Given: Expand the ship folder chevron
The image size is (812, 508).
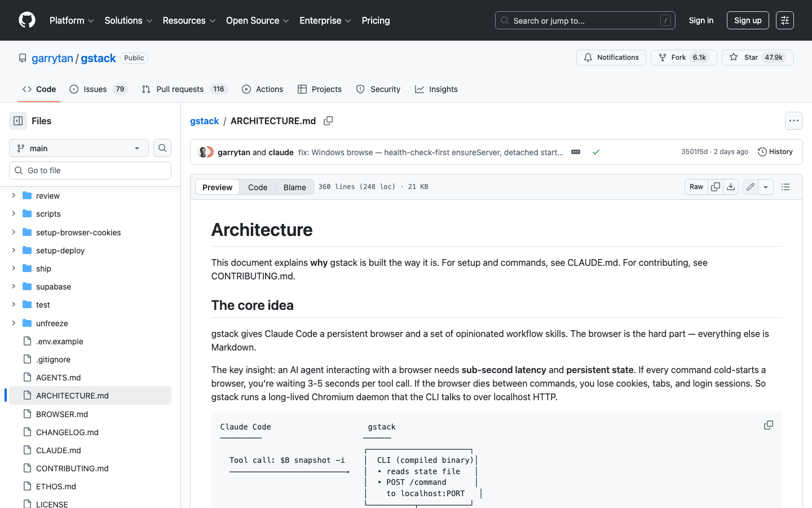Looking at the screenshot, I should point(14,268).
